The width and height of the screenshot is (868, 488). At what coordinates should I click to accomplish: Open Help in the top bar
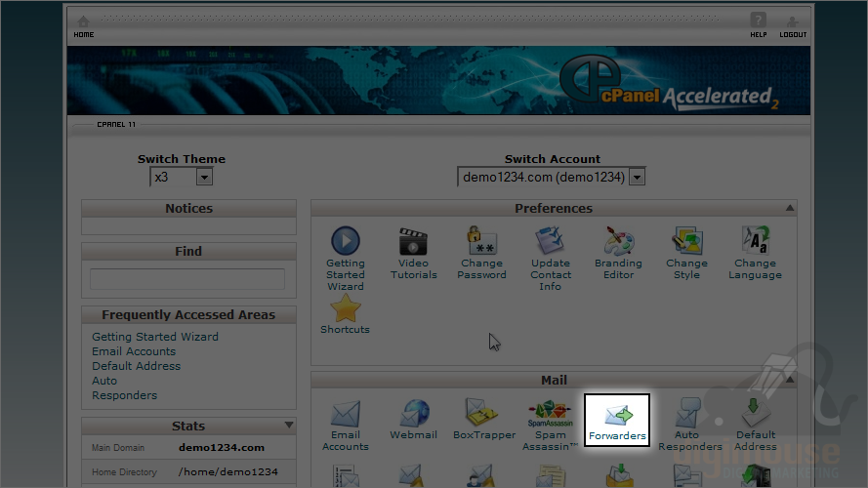[759, 25]
